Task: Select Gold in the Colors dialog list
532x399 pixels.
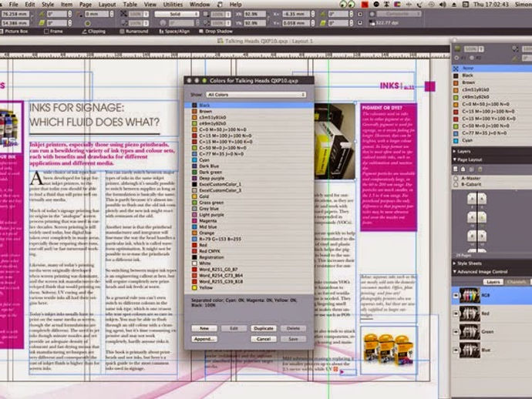Action: click(x=249, y=196)
